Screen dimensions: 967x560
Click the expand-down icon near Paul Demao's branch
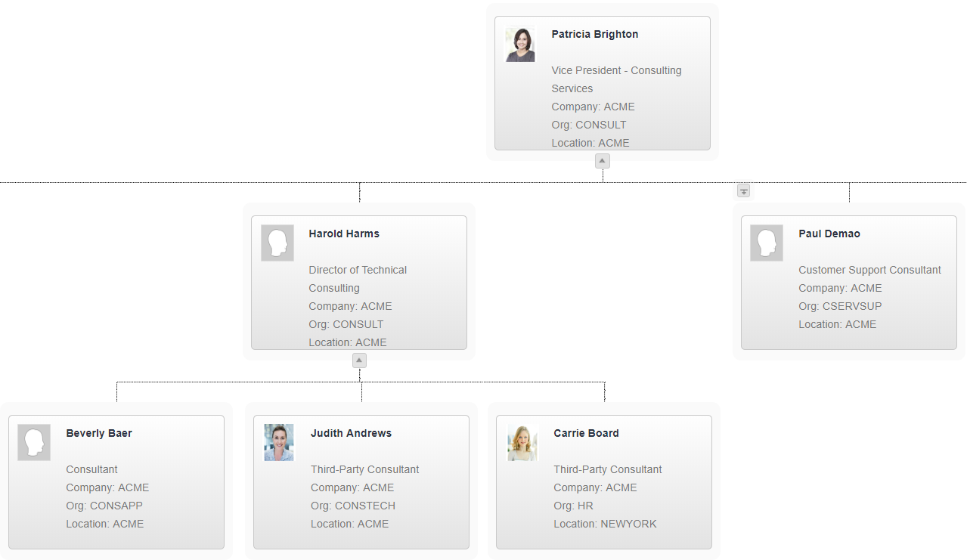point(743,190)
